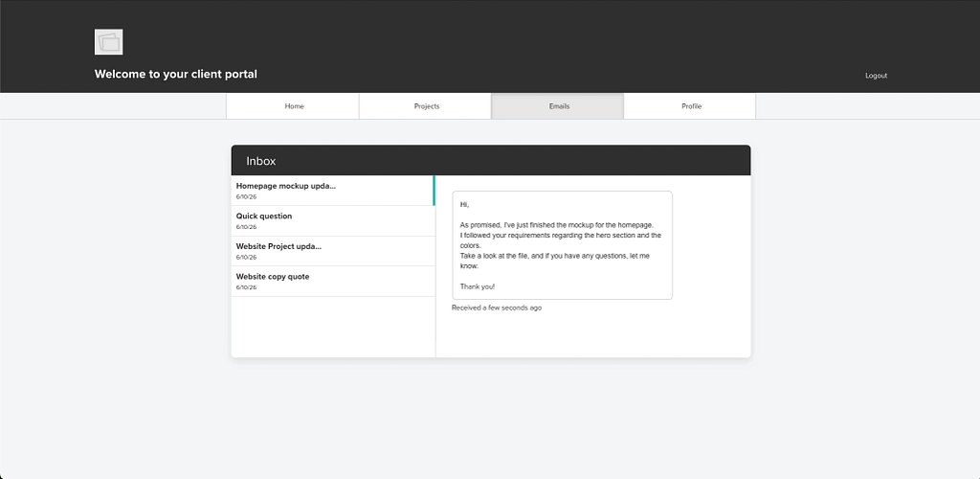Select the Emails tab

(558, 106)
